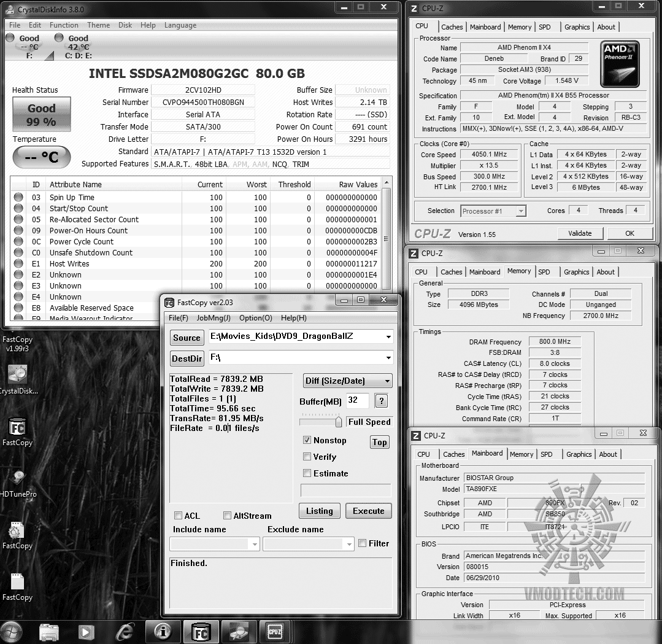Screen dimensions: 662x644
Task: Switch to SPD tab in middle CPU-Z window
Action: point(544,272)
